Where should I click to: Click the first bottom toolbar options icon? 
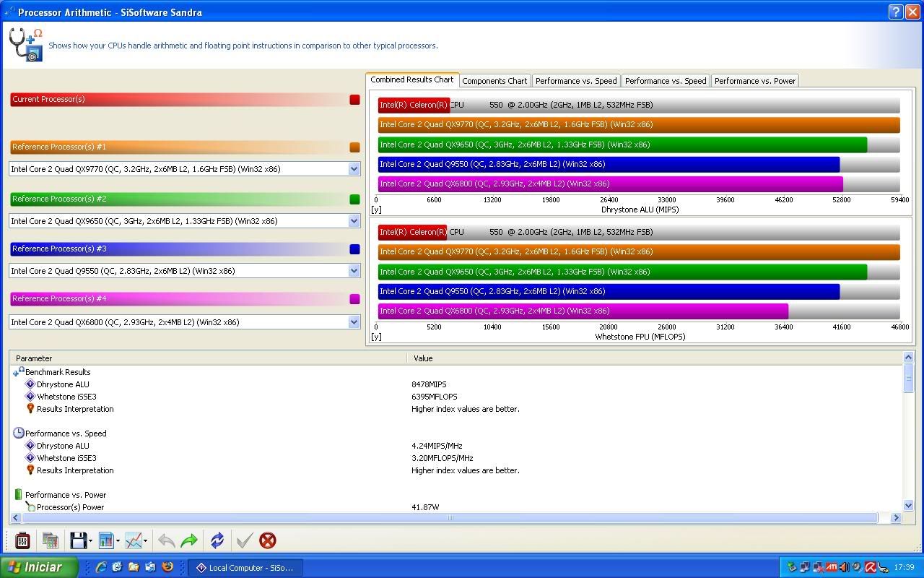[22, 540]
